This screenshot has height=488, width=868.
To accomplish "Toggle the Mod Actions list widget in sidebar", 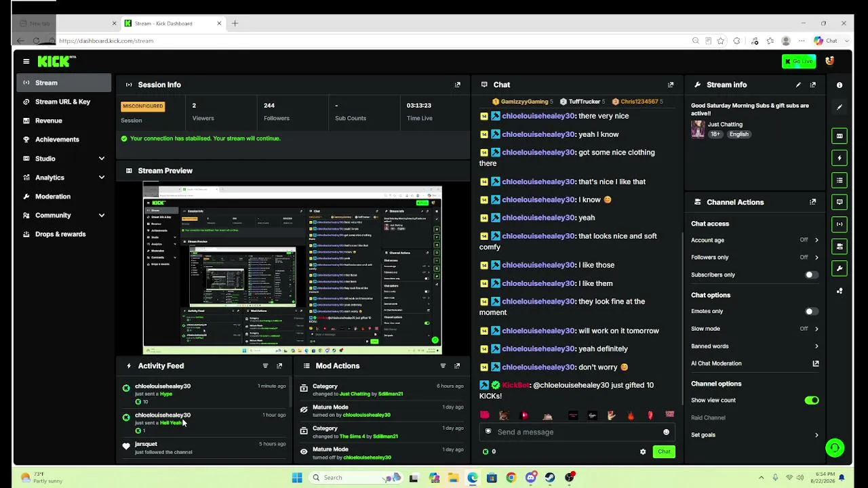I will click(840, 180).
